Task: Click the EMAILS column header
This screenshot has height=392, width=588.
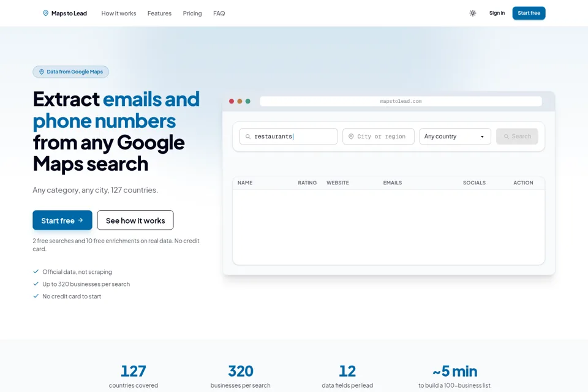Action: (392, 183)
